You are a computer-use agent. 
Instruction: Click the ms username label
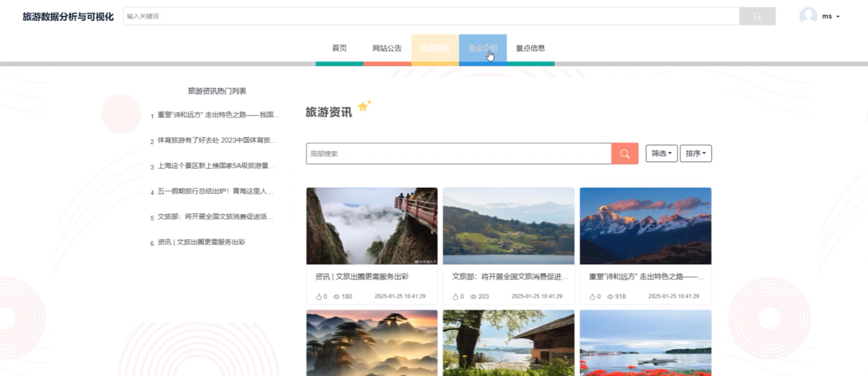tap(827, 16)
